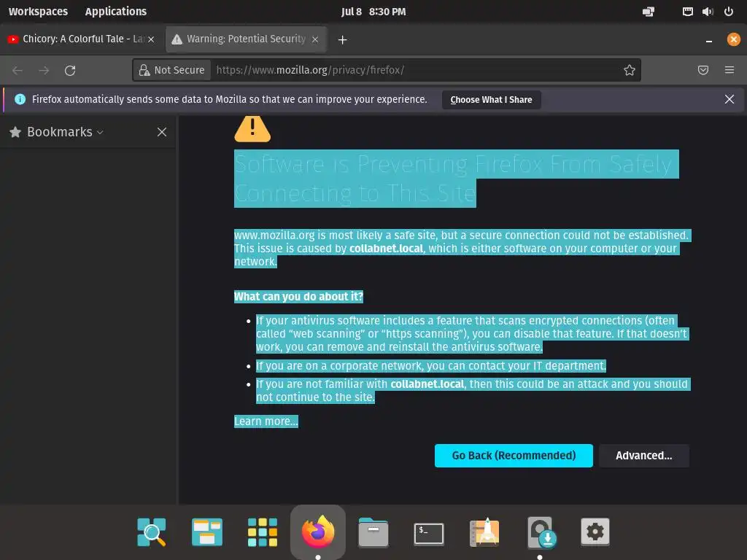
Task: Launch the Terminal from the dock
Action: pyautogui.click(x=429, y=534)
